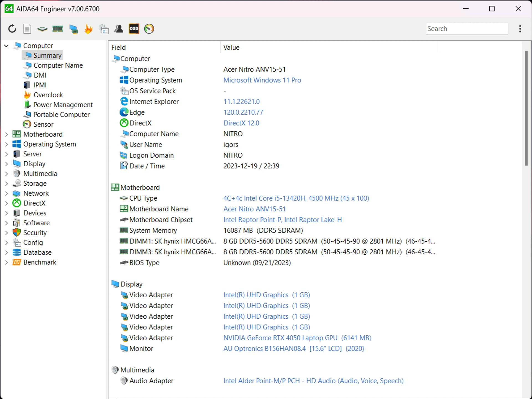Select the OS Service Pack row
The image size is (532, 399).
[273, 91]
